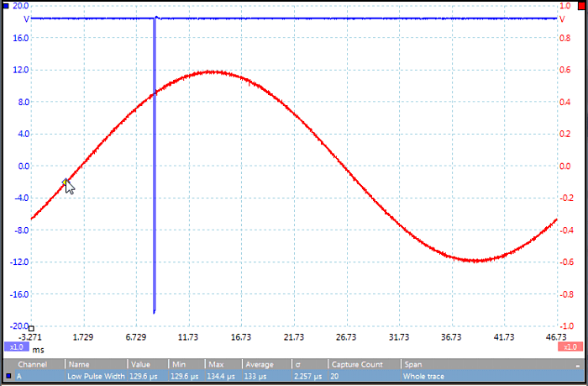This screenshot has height=386, width=588.
Task: Click the blue x1.0 zoom button
Action: (17, 346)
